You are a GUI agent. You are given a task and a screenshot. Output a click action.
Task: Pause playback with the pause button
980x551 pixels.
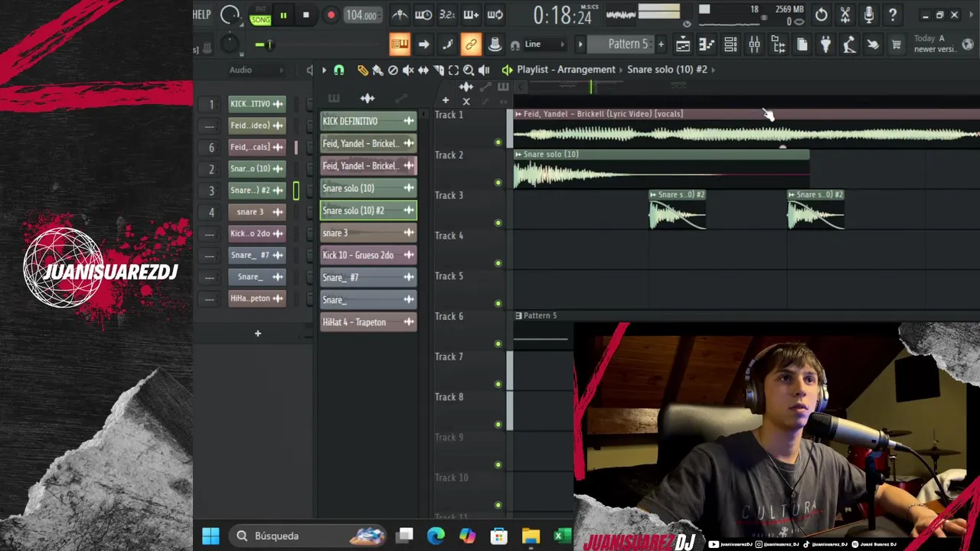pos(283,15)
